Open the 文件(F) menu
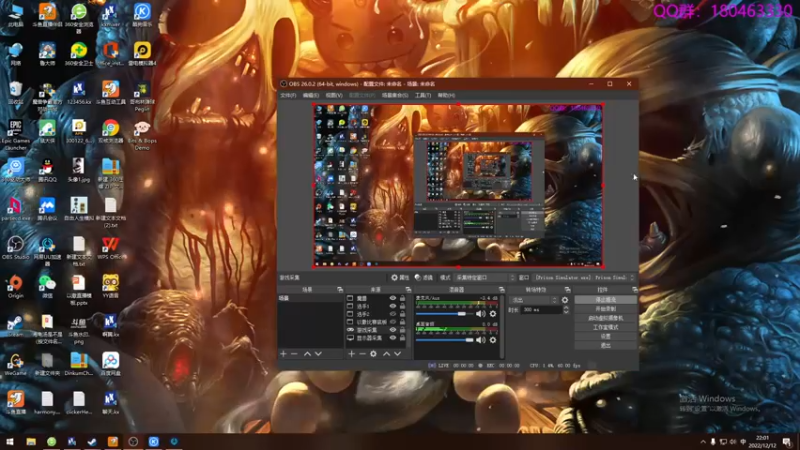Viewport: 800px width, 450px height. [x=288, y=95]
